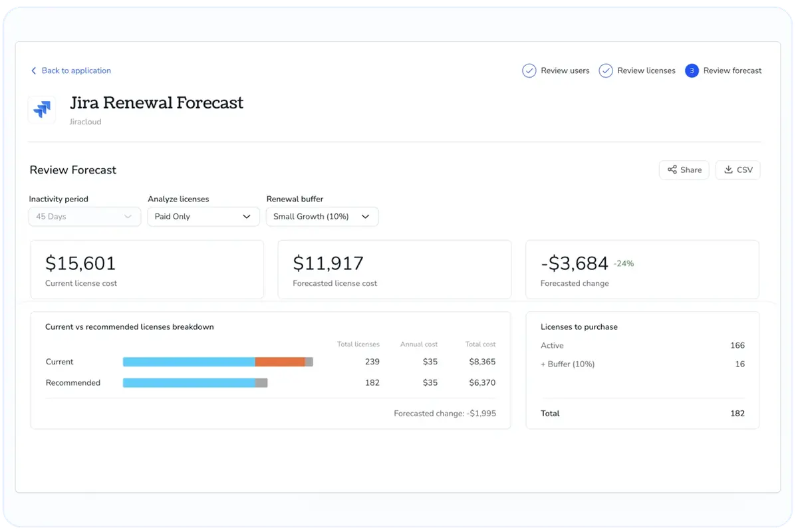Open the Inactivity period 45 Days dropdown
This screenshot has width=798, height=532.
click(84, 216)
